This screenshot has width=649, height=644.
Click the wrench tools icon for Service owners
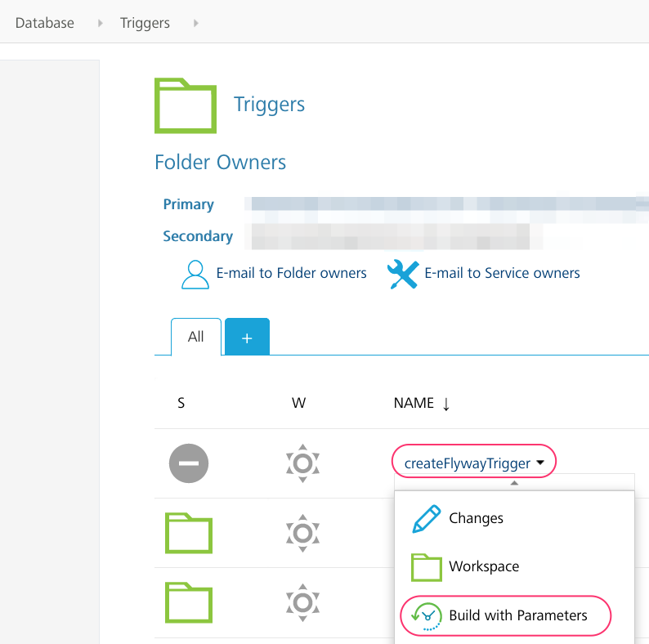pyautogui.click(x=403, y=274)
